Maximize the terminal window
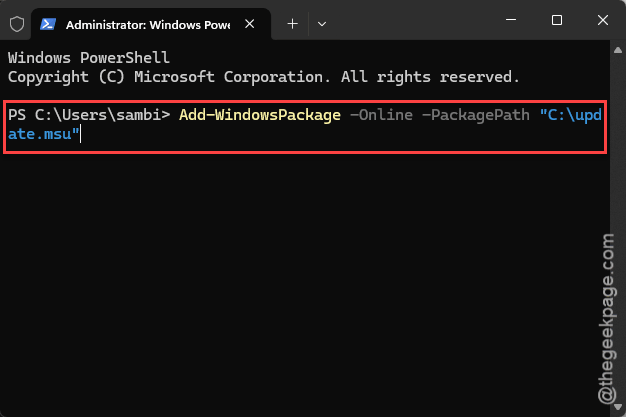This screenshot has height=417, width=626. (557, 20)
